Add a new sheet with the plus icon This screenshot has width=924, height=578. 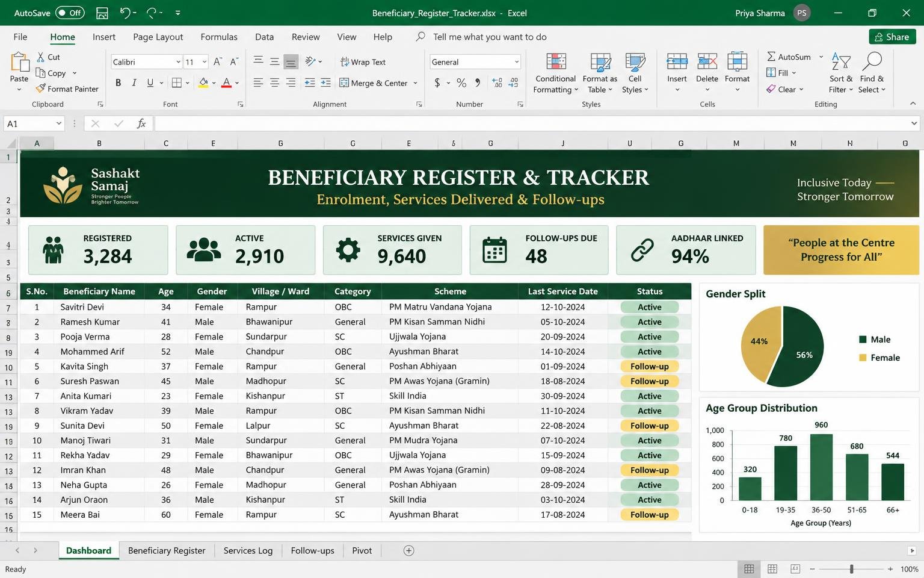(408, 550)
